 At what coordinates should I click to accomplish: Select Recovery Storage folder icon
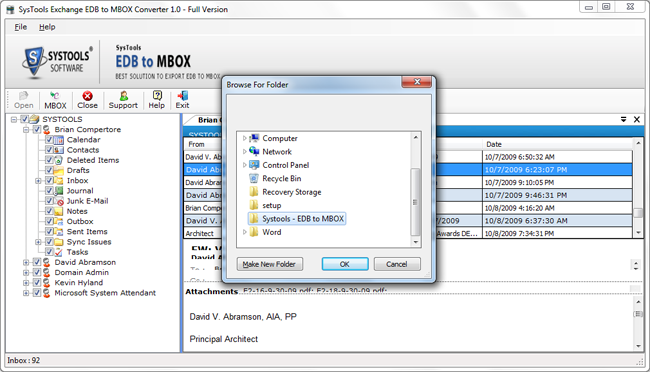point(254,192)
